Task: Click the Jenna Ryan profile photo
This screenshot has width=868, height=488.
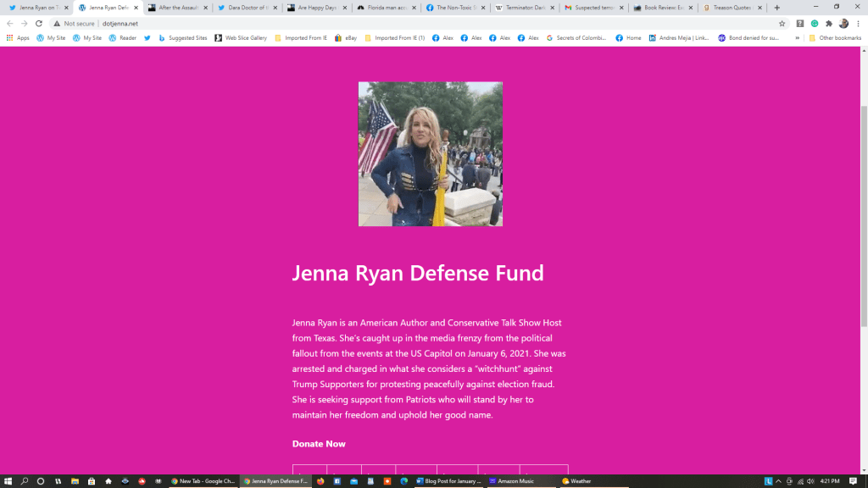Action: [431, 154]
